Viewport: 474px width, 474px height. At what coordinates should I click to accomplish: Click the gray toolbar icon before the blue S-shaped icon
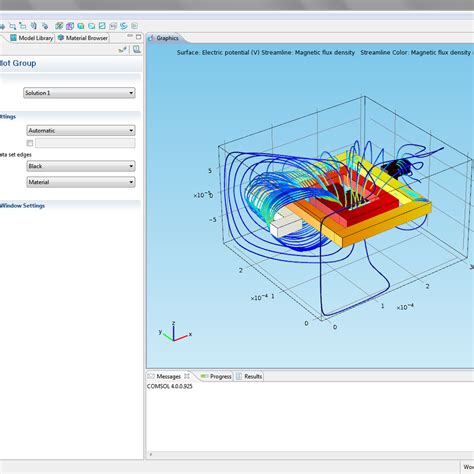113,26
